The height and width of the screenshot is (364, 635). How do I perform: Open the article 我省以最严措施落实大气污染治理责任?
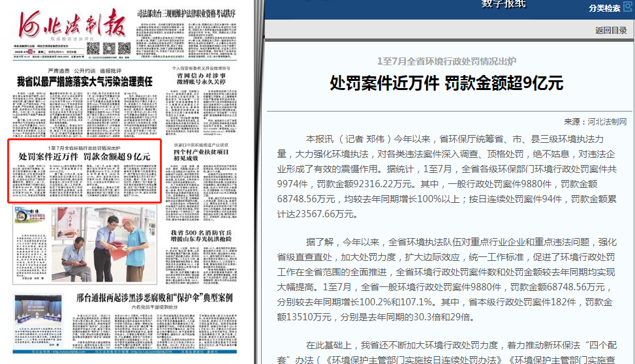pos(85,82)
